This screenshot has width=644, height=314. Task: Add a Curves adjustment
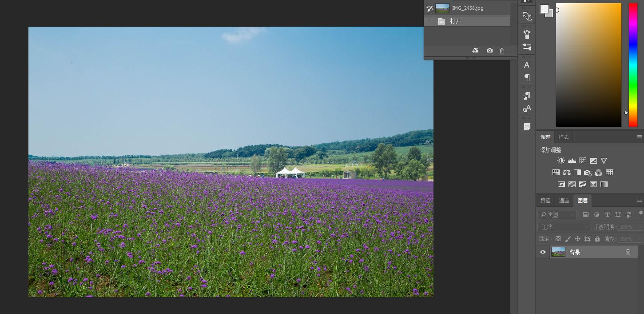coord(582,161)
